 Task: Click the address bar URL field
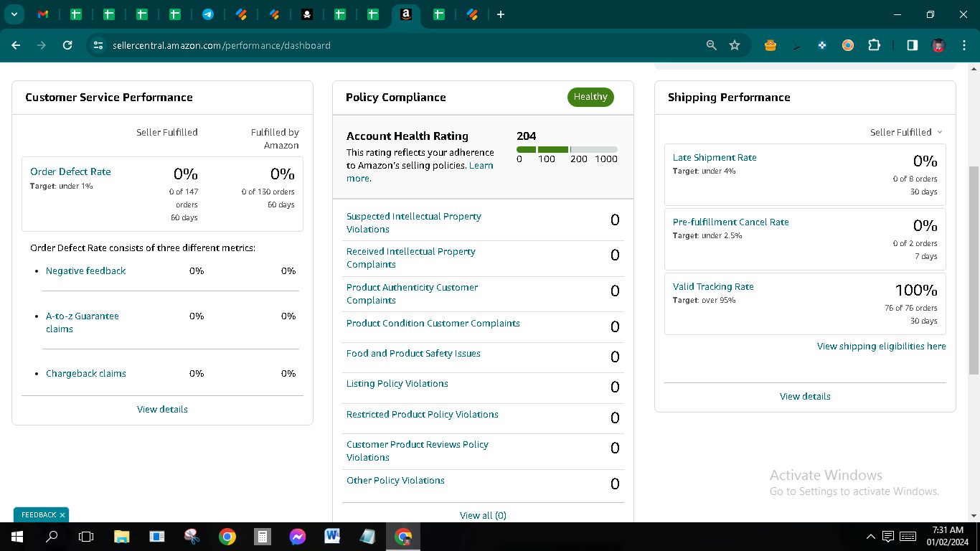[402, 45]
